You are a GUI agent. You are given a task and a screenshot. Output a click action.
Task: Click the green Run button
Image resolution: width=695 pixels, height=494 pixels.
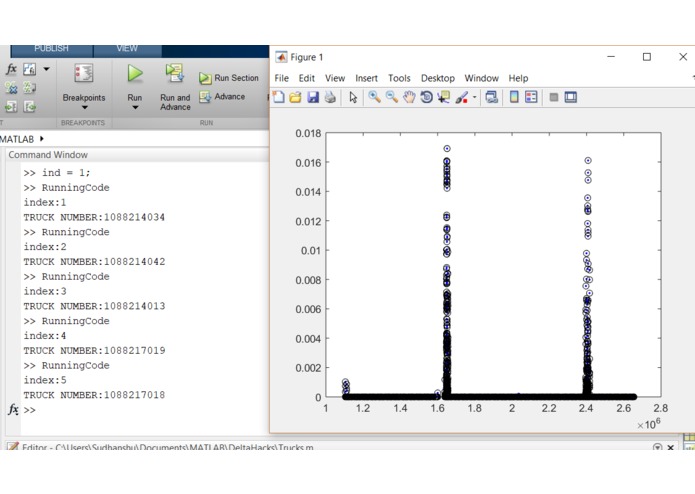tap(135, 73)
